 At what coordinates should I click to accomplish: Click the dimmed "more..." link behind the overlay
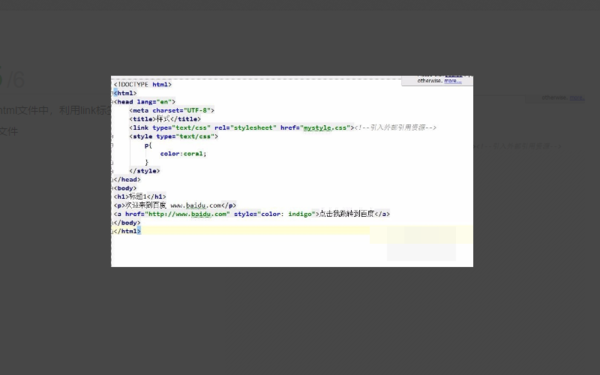pos(576,98)
